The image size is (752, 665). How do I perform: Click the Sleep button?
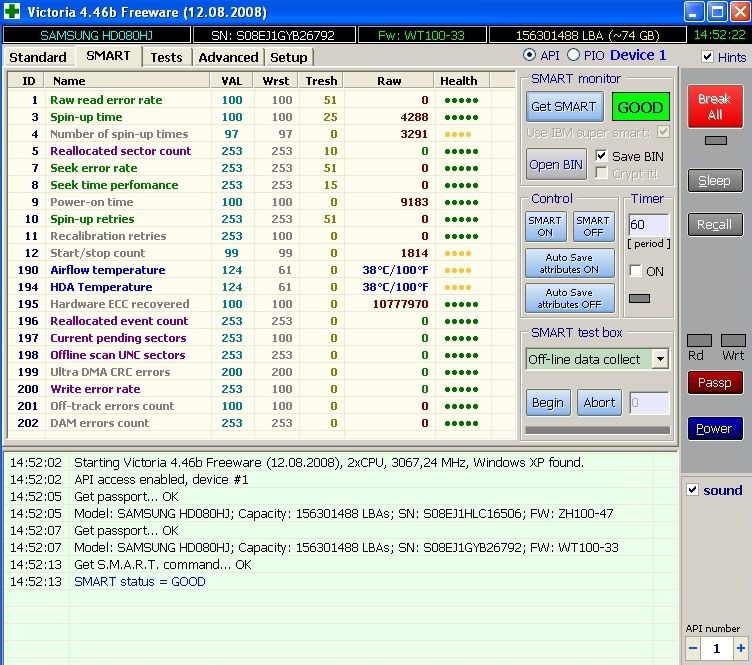(x=715, y=181)
